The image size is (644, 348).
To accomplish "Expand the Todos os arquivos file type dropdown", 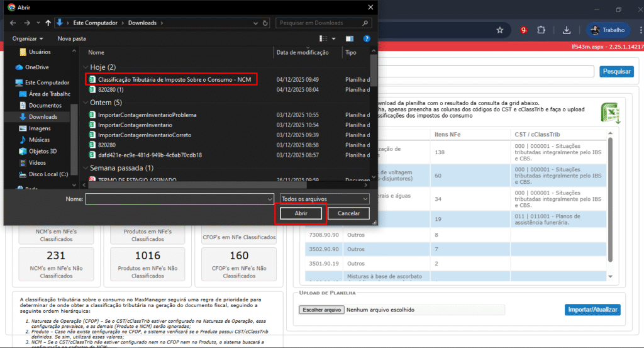I will [x=325, y=199].
